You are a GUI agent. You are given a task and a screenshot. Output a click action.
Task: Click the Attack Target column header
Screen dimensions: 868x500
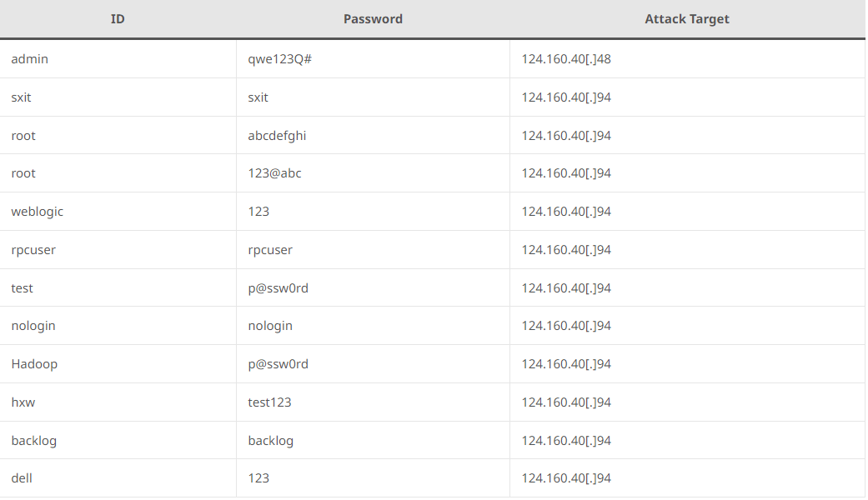(686, 19)
